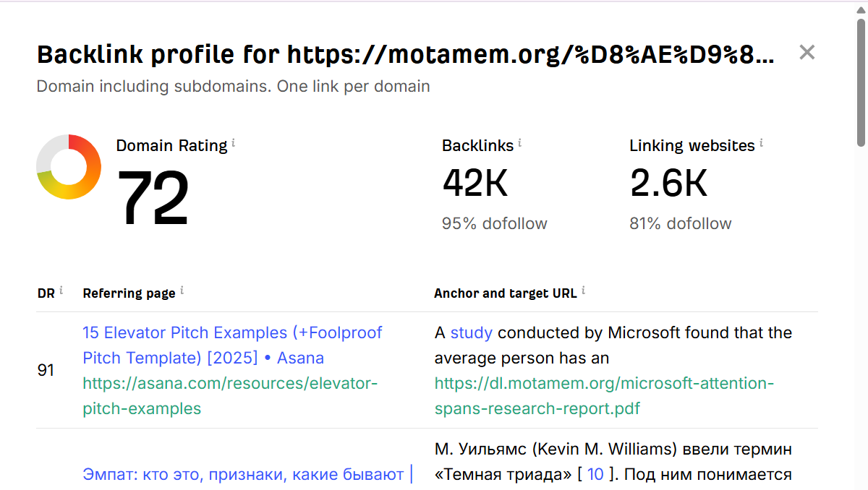
Task: Click Referring page column info icon
Action: (182, 291)
